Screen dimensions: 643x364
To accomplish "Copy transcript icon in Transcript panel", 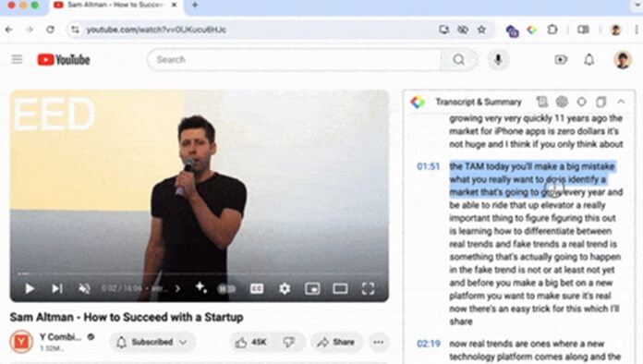I will pos(601,102).
